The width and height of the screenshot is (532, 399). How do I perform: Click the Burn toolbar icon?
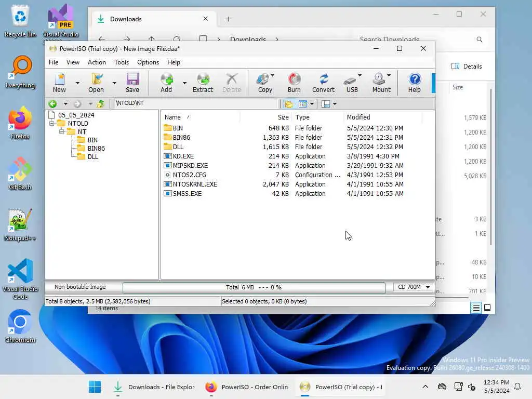pos(294,83)
